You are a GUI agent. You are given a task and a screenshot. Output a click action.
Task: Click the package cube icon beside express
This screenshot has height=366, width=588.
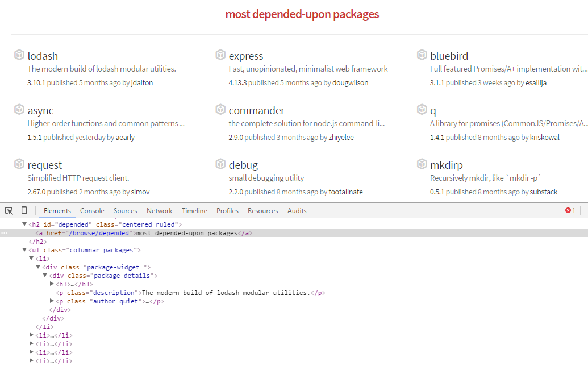[x=220, y=55]
